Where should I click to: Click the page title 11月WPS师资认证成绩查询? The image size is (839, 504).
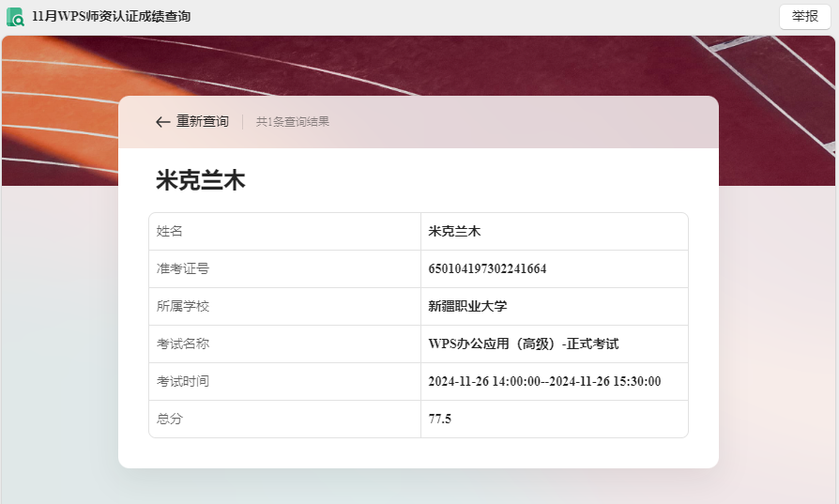(x=111, y=17)
